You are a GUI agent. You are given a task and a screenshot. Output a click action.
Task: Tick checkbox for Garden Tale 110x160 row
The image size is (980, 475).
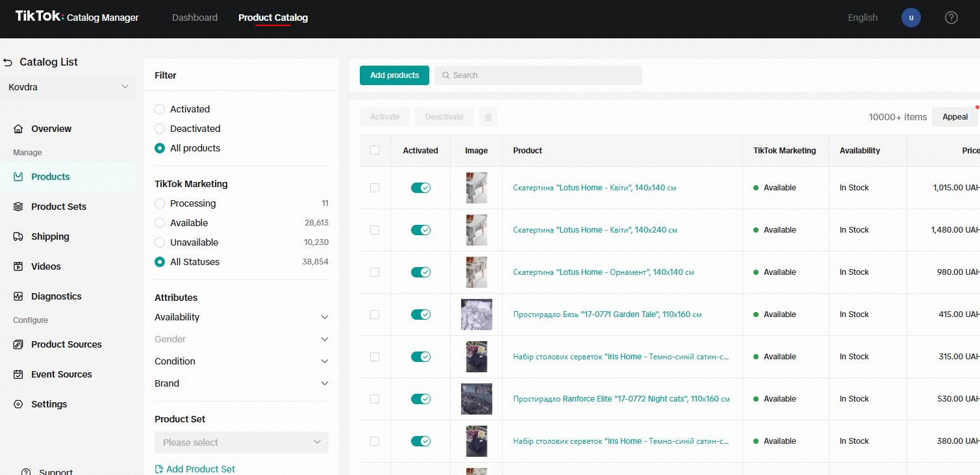click(375, 315)
